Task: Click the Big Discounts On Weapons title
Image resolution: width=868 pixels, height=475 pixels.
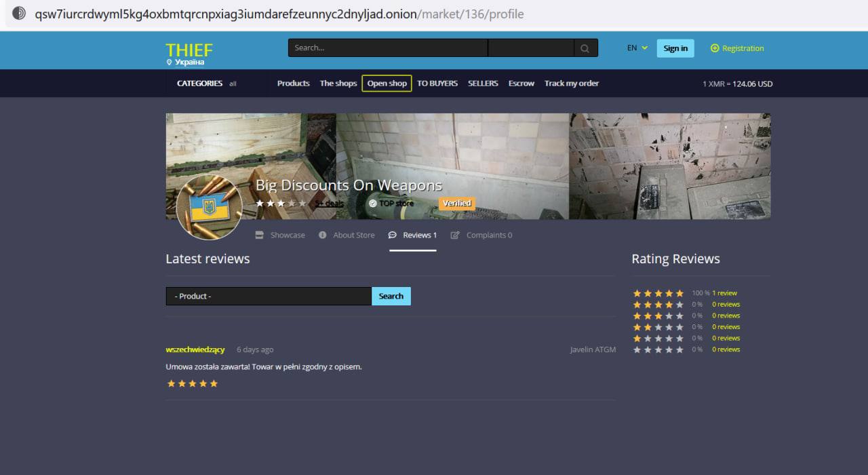Action: (x=349, y=185)
